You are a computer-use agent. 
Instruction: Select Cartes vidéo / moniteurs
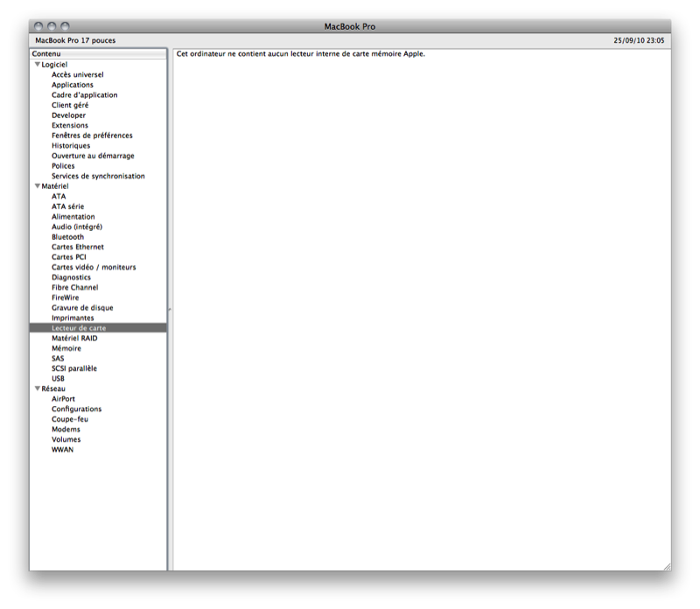pyautogui.click(x=94, y=267)
